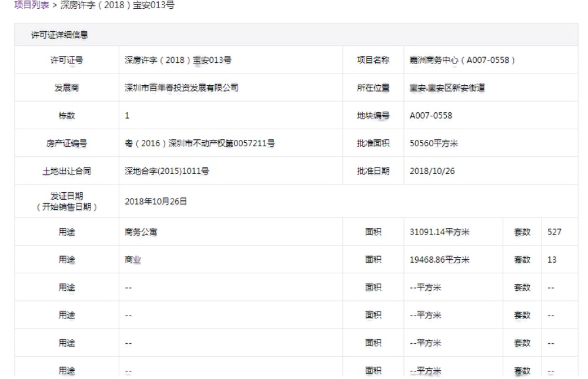The image size is (588, 379).
Task: Select usage value 商务公寓
Action: click(x=141, y=232)
